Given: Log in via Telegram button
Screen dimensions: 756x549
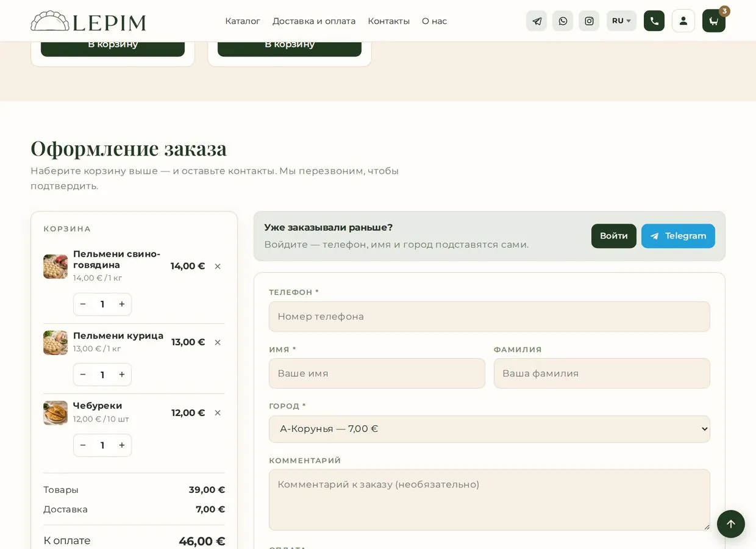Looking at the screenshot, I should pos(678,236).
